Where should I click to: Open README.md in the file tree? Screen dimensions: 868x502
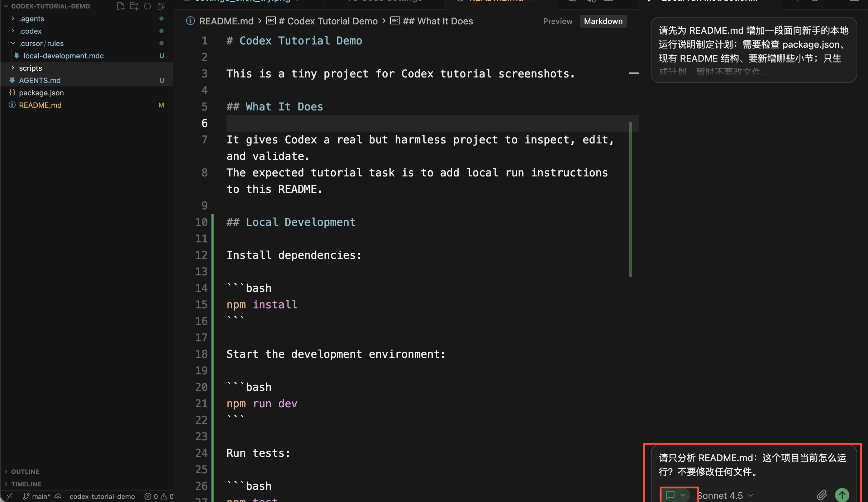click(40, 105)
